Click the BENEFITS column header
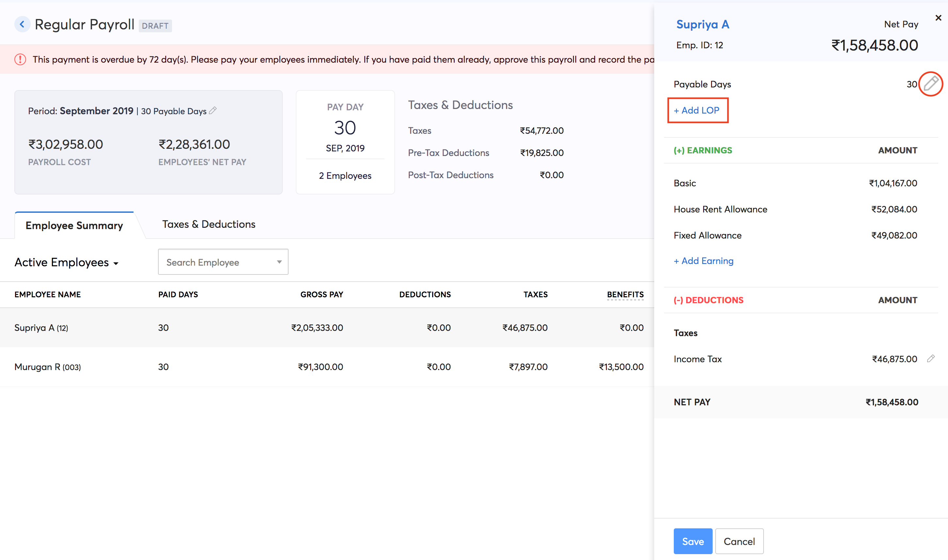This screenshot has height=560, width=948. click(x=625, y=294)
